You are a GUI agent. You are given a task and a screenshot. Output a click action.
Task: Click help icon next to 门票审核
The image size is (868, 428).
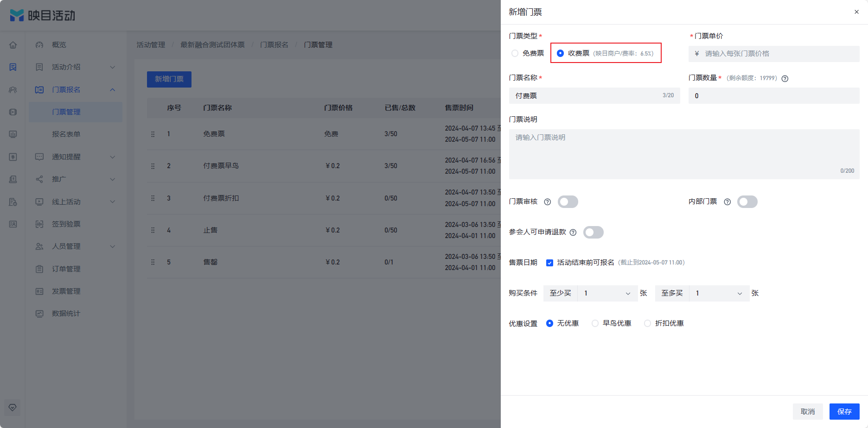tap(547, 202)
